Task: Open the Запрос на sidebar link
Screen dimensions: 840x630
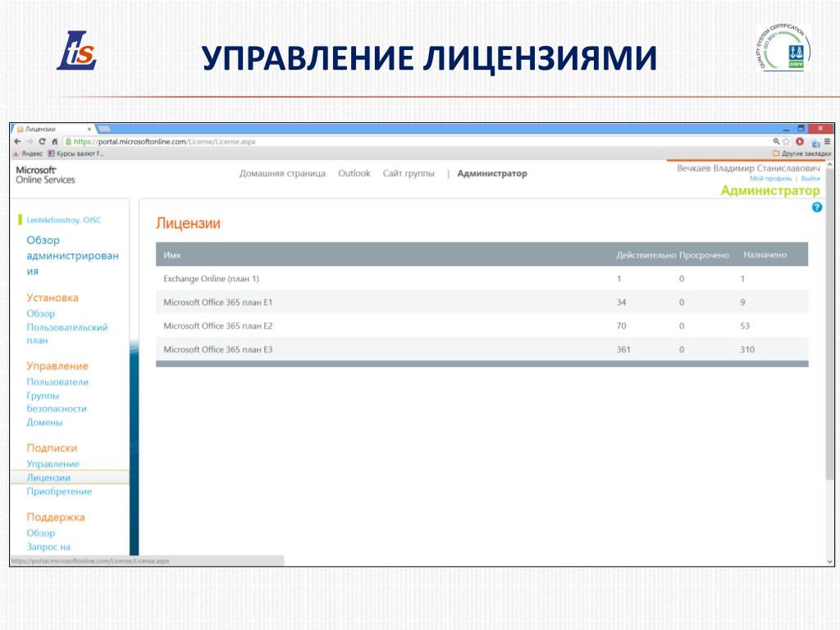Action: tap(48, 547)
